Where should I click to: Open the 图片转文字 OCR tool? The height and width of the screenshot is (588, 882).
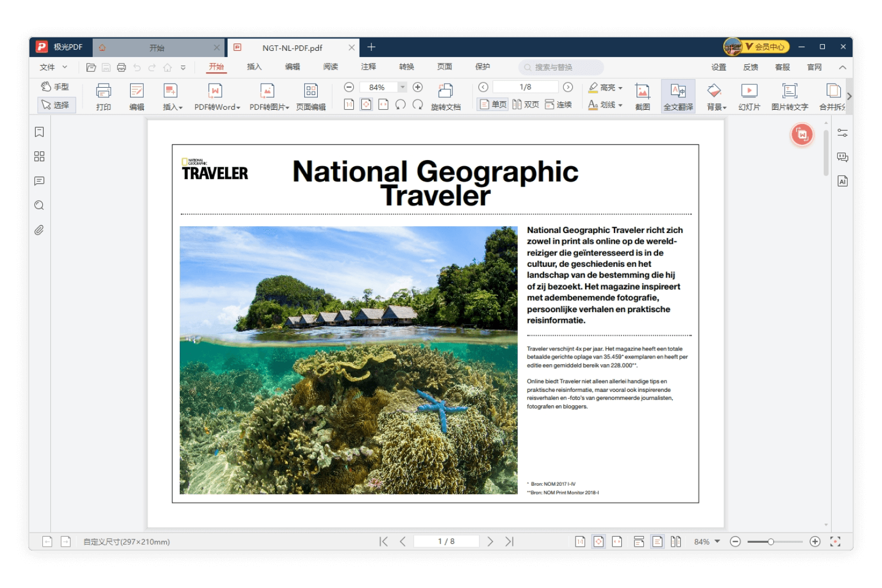click(790, 97)
